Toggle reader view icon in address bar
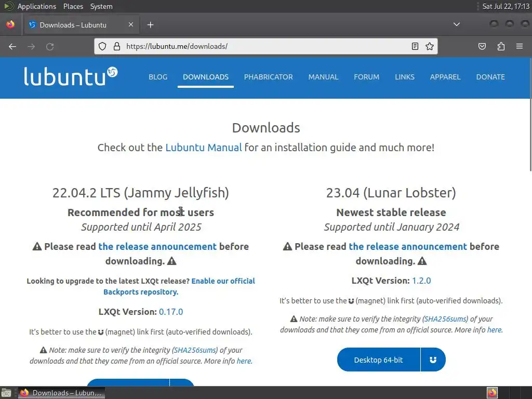 pyautogui.click(x=415, y=46)
